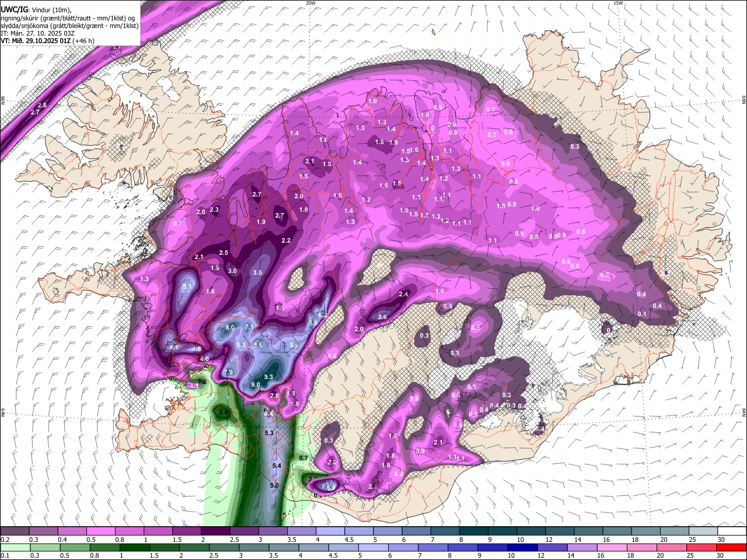
Task: Click the 2.3 value on the map
Action: pos(214,209)
